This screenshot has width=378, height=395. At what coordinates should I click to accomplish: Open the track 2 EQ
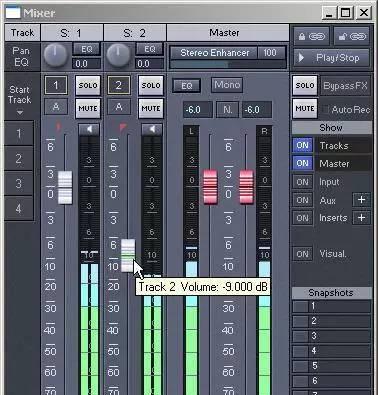tap(150, 49)
